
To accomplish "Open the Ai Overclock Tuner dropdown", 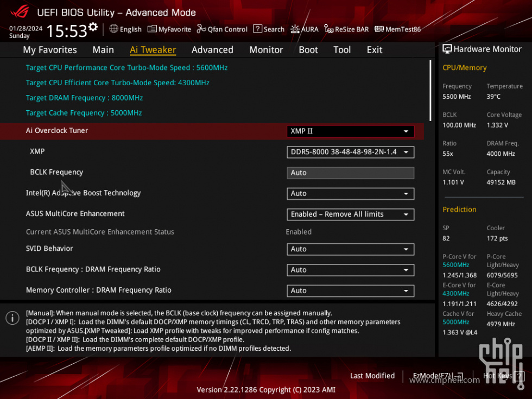I will [350, 131].
